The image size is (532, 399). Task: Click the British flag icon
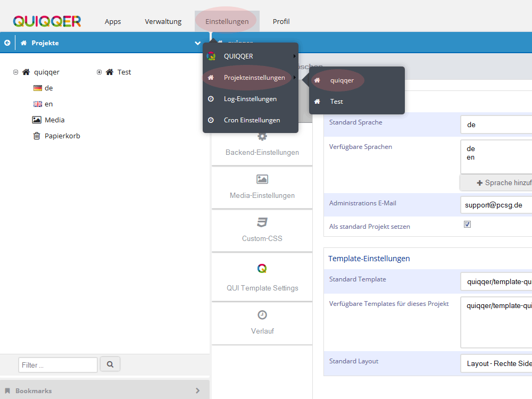(x=38, y=104)
